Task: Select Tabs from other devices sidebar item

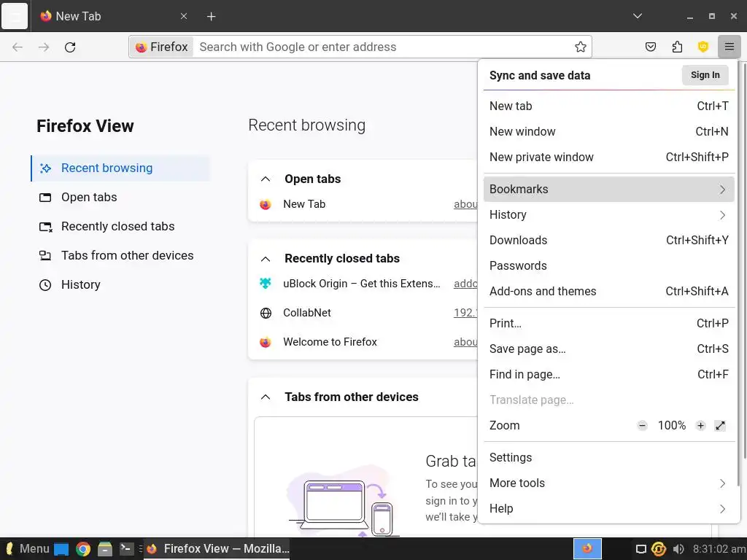Action: tap(120, 256)
